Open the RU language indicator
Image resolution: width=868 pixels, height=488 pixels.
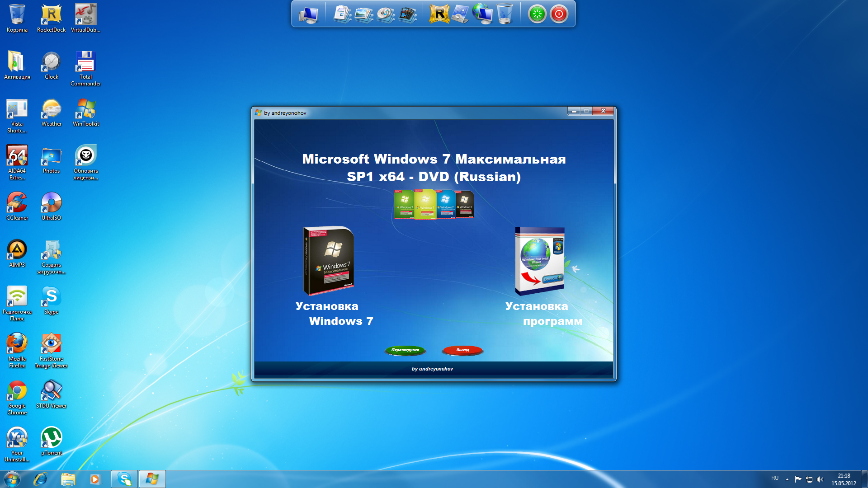click(775, 478)
